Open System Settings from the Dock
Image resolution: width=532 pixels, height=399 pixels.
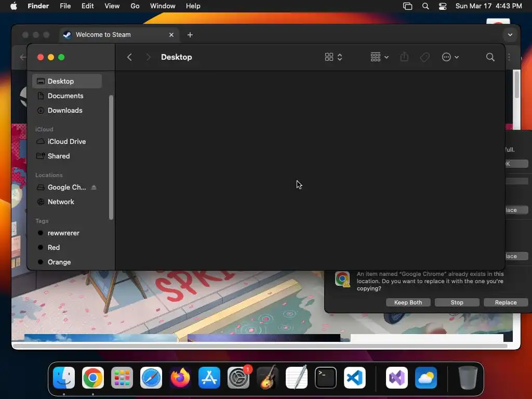coord(238,378)
